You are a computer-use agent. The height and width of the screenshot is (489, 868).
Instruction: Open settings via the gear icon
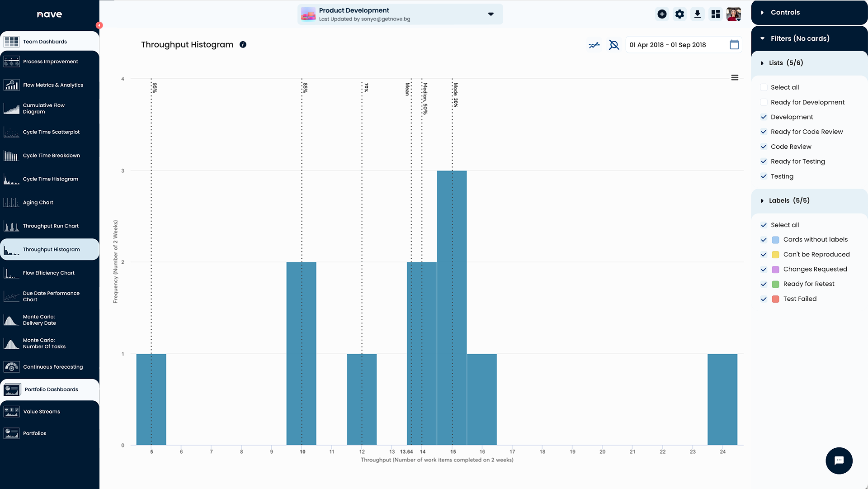pos(679,14)
